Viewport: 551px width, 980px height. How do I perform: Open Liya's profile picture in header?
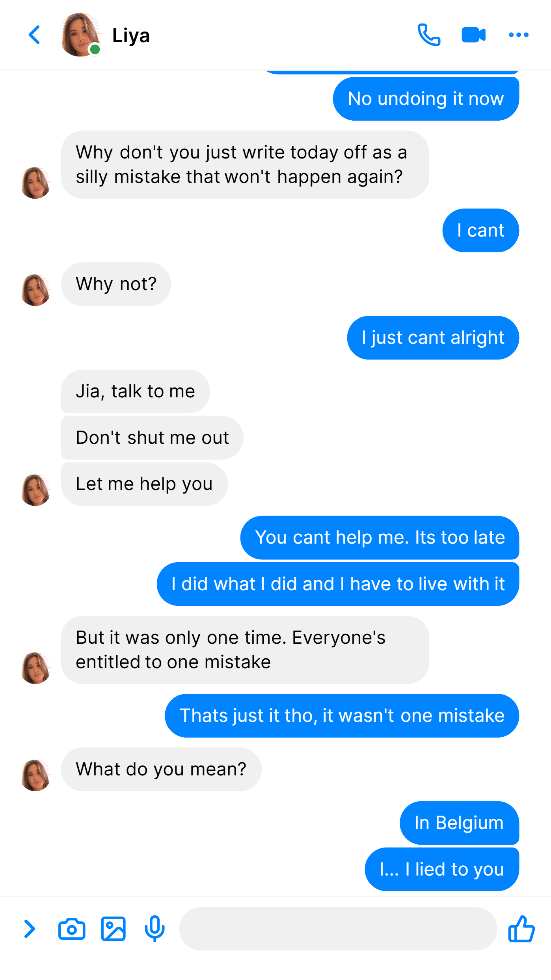tap(81, 35)
